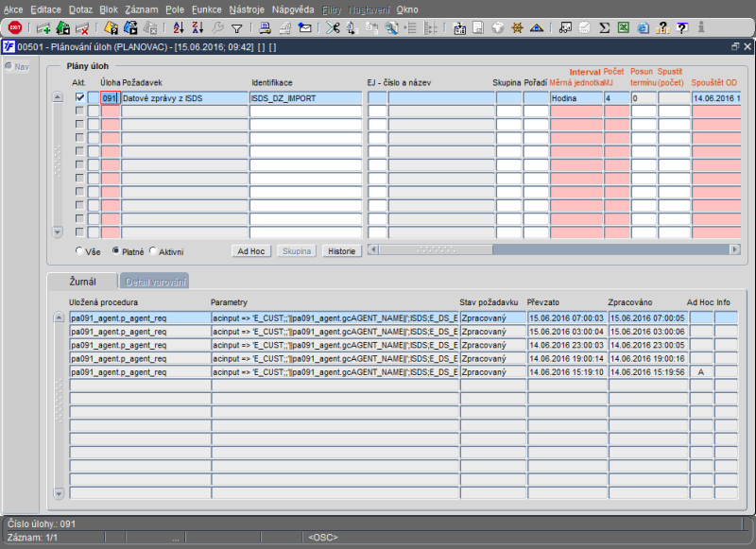Click Zpracováno cell 14.06.2016 23:00:05
Image resolution: width=756 pixels, height=549 pixels.
click(648, 345)
